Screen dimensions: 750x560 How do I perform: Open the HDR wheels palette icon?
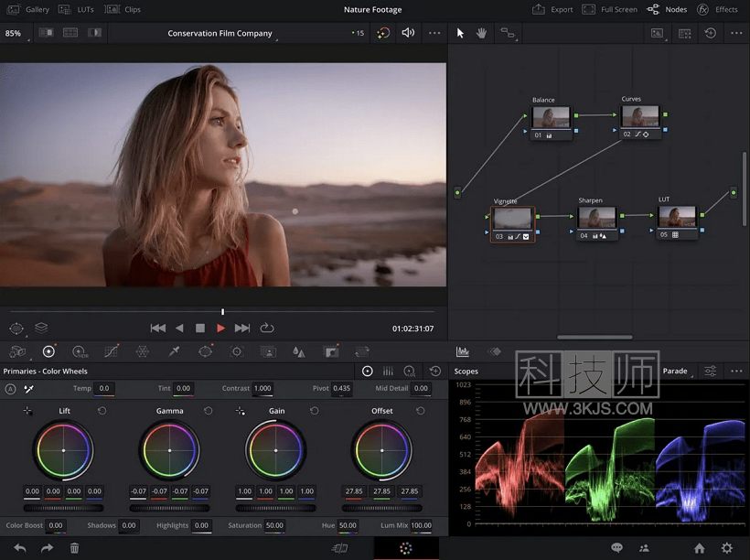[x=80, y=352]
